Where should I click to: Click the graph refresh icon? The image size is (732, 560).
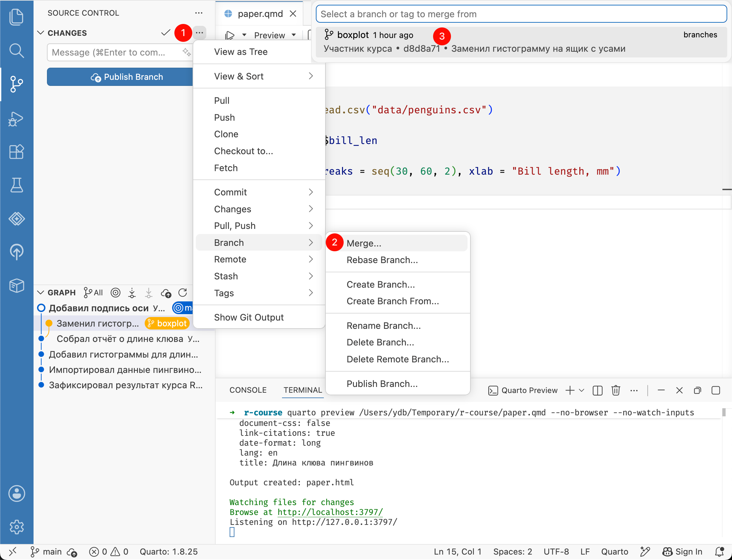tap(183, 293)
